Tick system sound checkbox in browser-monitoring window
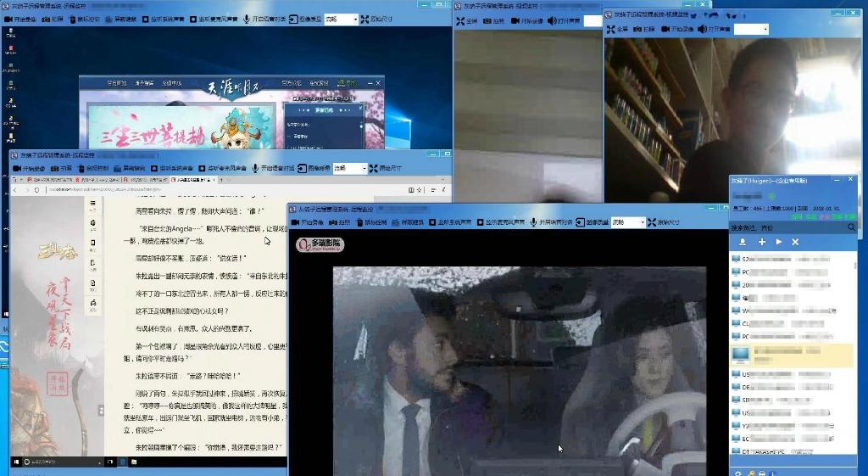This screenshot has width=868, height=476. (154, 169)
